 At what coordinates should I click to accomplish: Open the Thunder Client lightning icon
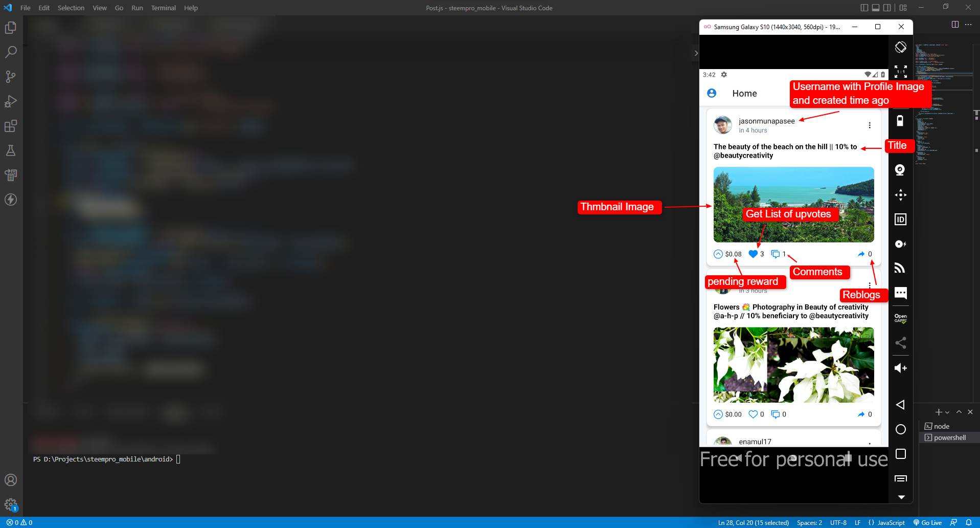[11, 200]
